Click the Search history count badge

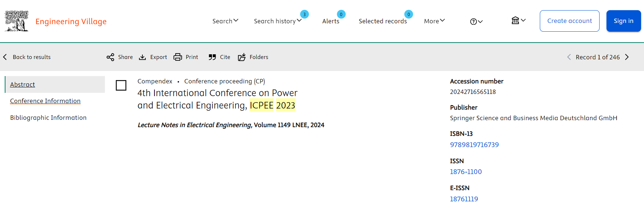coord(305,14)
